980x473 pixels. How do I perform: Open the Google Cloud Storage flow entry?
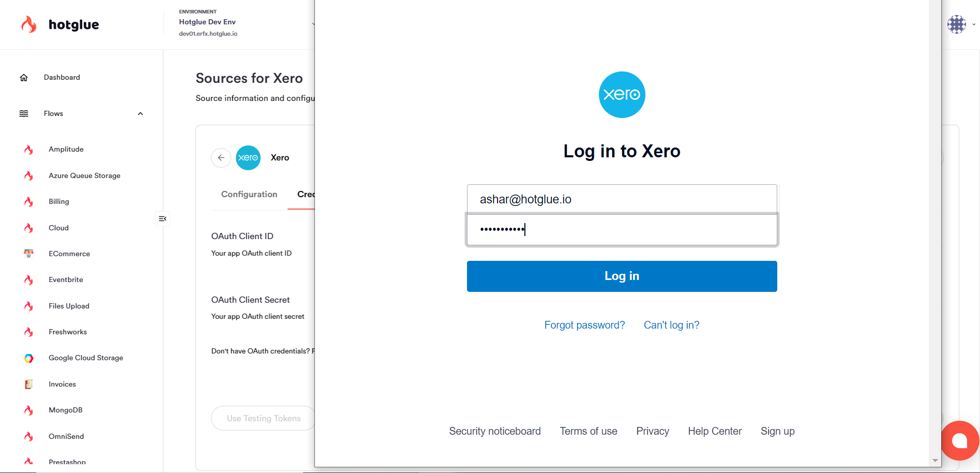[x=86, y=358]
